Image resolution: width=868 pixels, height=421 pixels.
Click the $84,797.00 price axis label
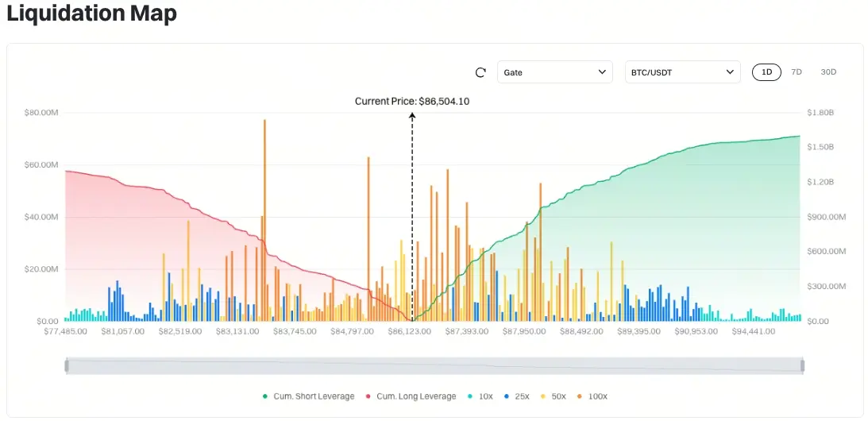tap(352, 331)
